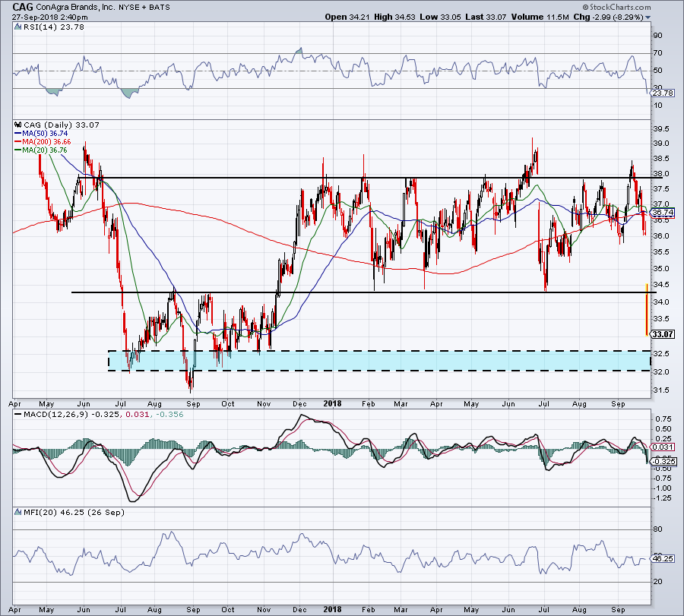Click the 80 level on MFI axis
684x616 pixels.
pyautogui.click(x=658, y=529)
